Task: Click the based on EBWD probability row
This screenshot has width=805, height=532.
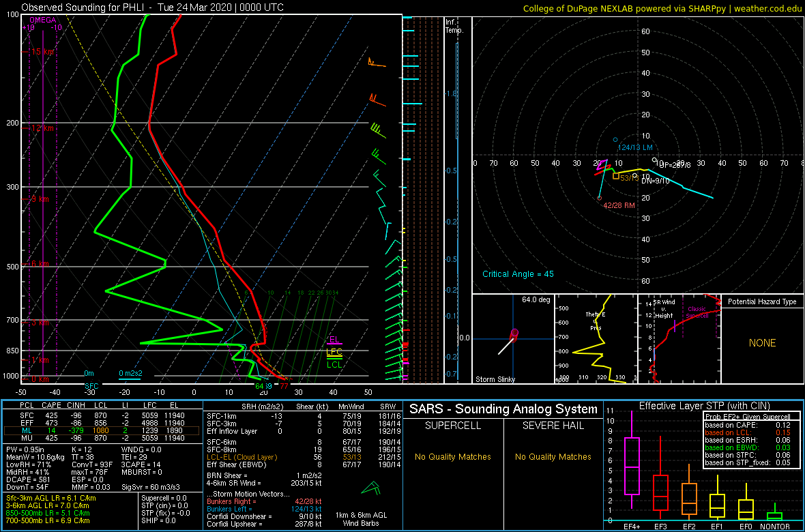Action: pyautogui.click(x=748, y=447)
